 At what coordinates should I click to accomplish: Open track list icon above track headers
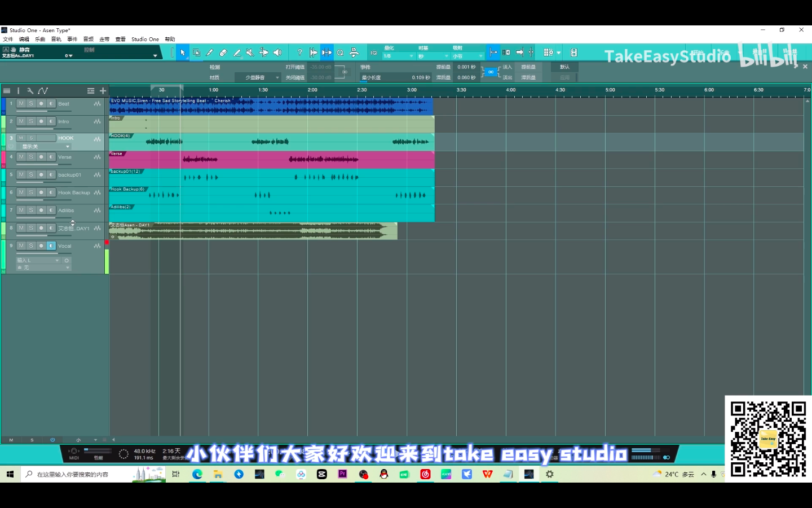click(x=7, y=91)
